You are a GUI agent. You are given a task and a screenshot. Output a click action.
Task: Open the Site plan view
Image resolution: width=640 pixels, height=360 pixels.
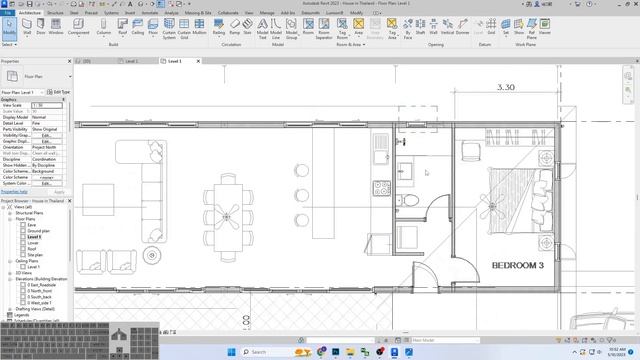[x=35, y=255]
